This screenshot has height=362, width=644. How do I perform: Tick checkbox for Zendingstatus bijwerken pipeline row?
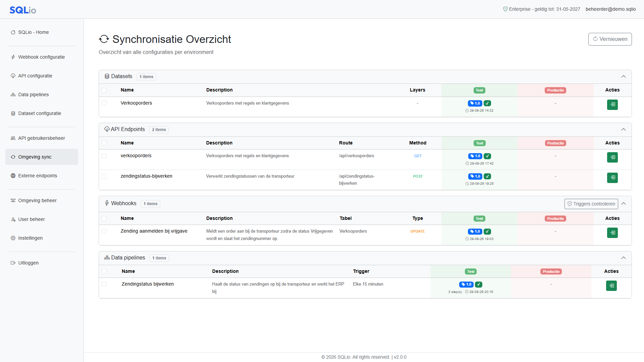click(x=104, y=284)
